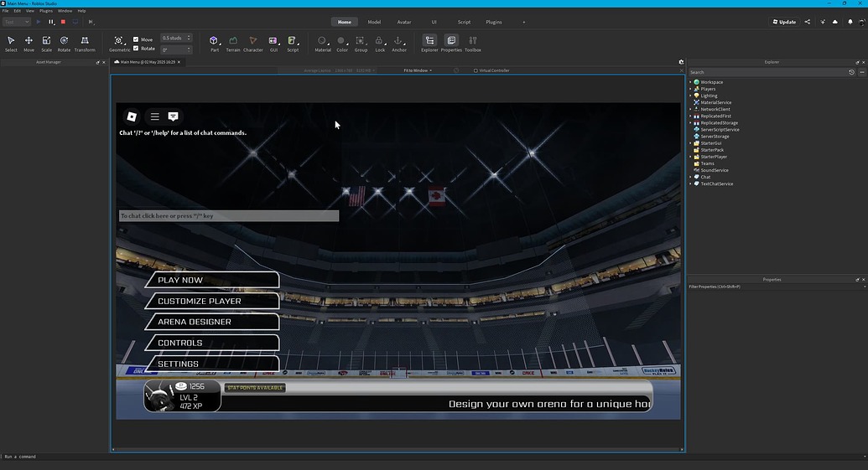Open the Character tool
This screenshot has height=470, width=868.
point(253,44)
